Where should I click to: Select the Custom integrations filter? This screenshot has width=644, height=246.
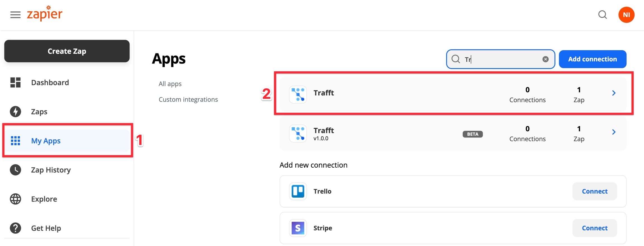188,99
